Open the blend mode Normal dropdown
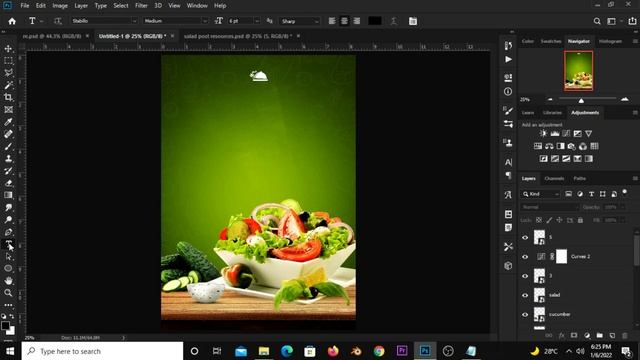 tap(550, 207)
